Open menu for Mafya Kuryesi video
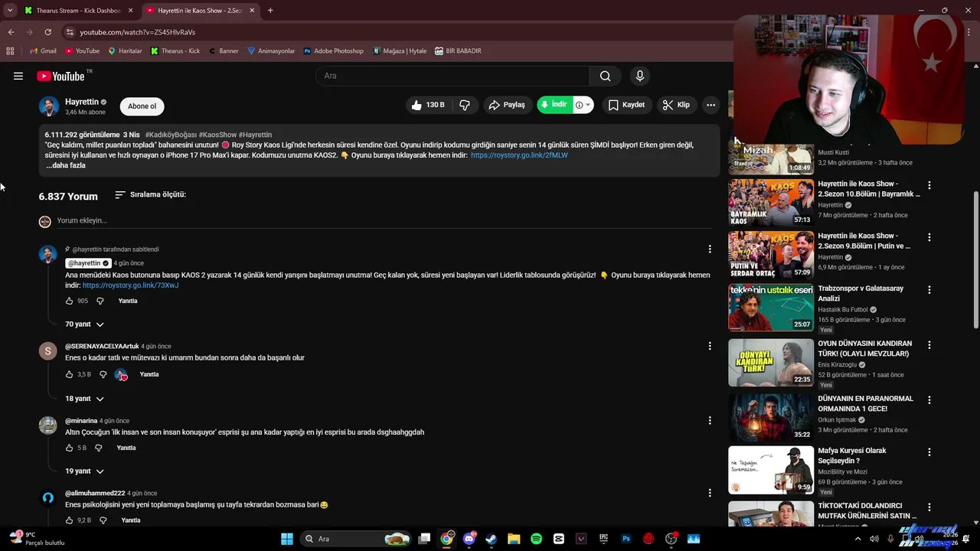980x551 pixels. click(929, 452)
